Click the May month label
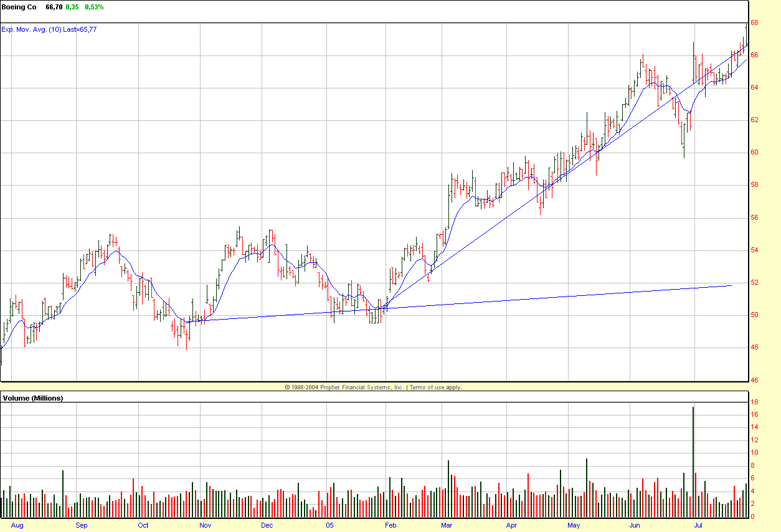This screenshot has width=781, height=532. [574, 525]
